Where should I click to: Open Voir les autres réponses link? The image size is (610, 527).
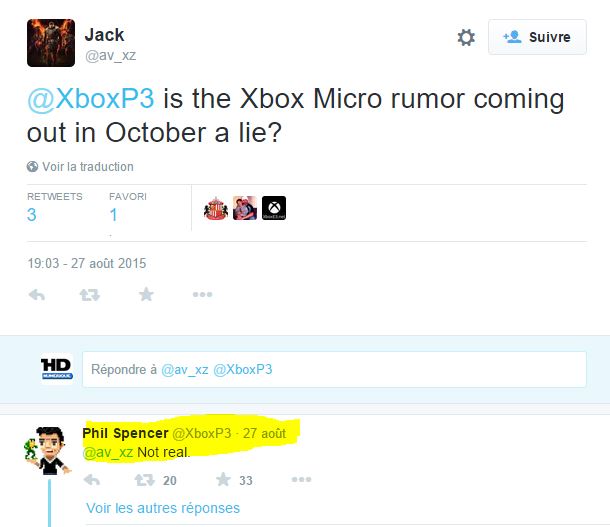click(x=163, y=508)
